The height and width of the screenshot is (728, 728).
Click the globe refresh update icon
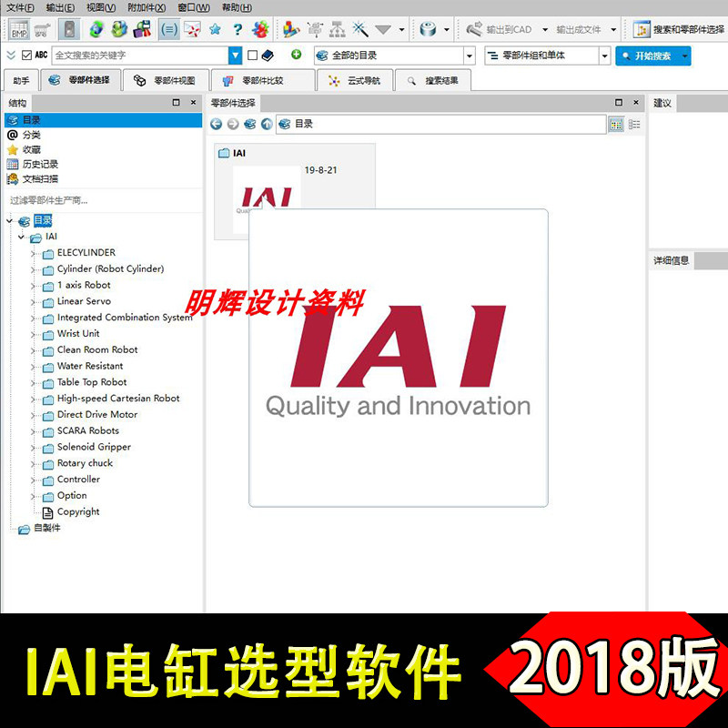pos(96,30)
